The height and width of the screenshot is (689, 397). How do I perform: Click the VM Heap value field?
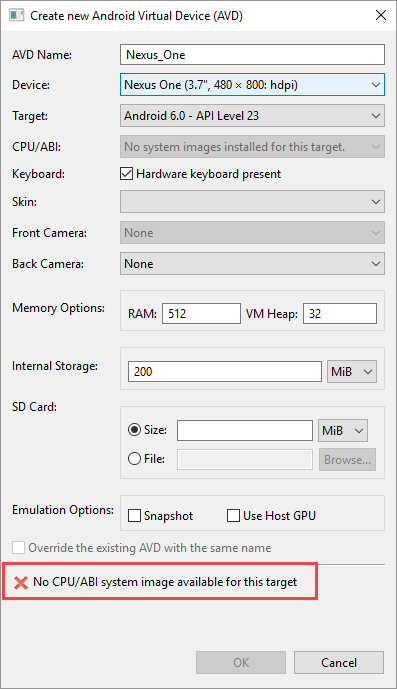[340, 314]
